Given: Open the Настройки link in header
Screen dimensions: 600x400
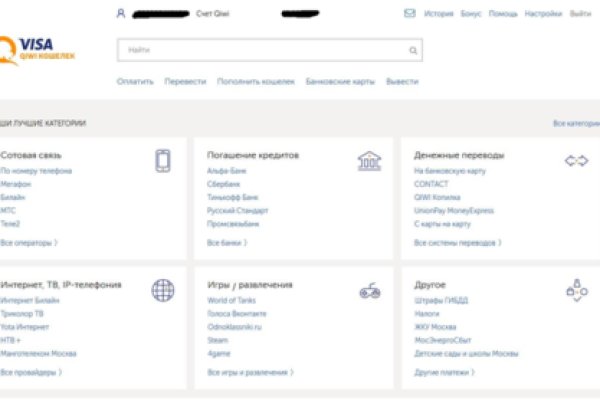Looking at the screenshot, I should [x=543, y=14].
